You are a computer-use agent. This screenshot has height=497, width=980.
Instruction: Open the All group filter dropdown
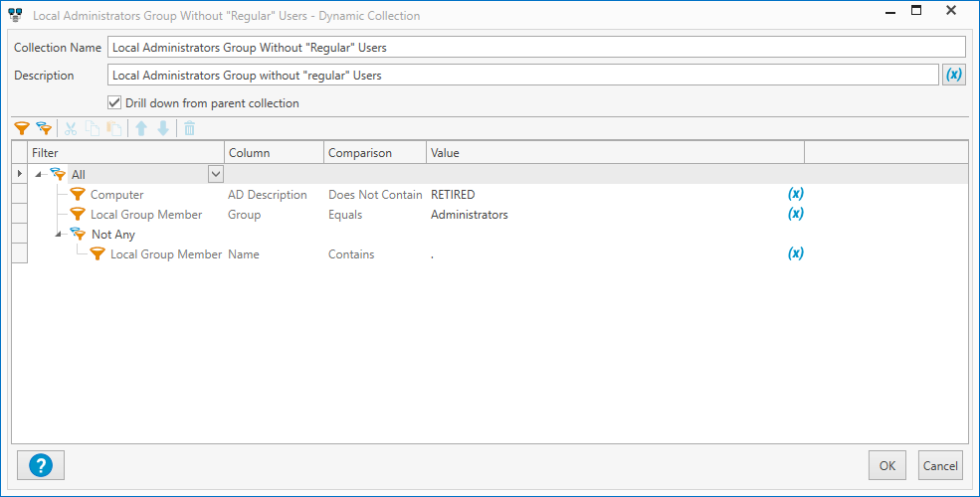[x=215, y=174]
